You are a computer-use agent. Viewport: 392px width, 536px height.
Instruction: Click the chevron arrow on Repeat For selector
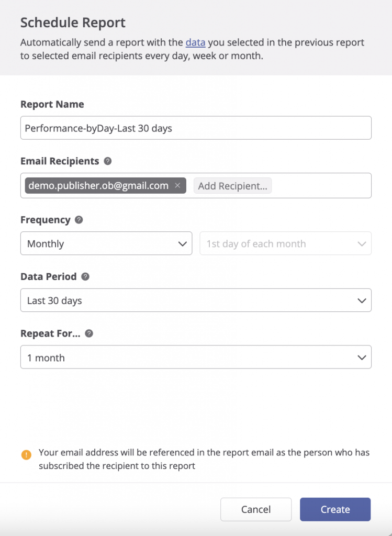(x=361, y=358)
